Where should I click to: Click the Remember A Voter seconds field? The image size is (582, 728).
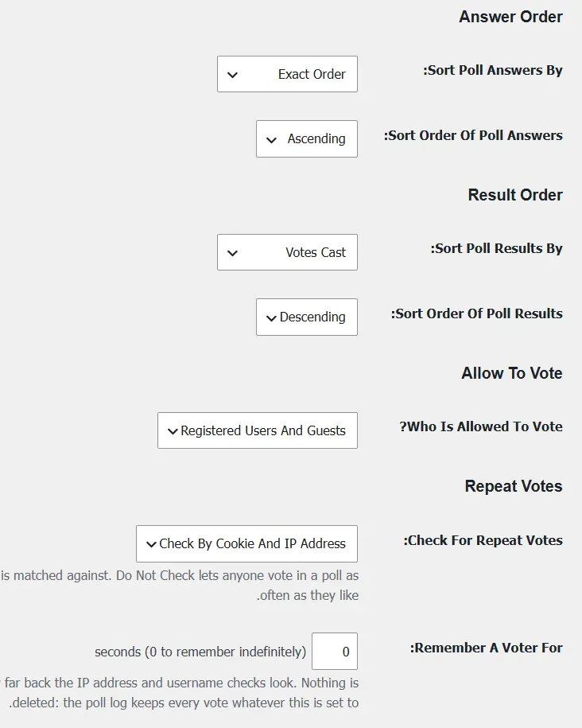click(x=335, y=651)
